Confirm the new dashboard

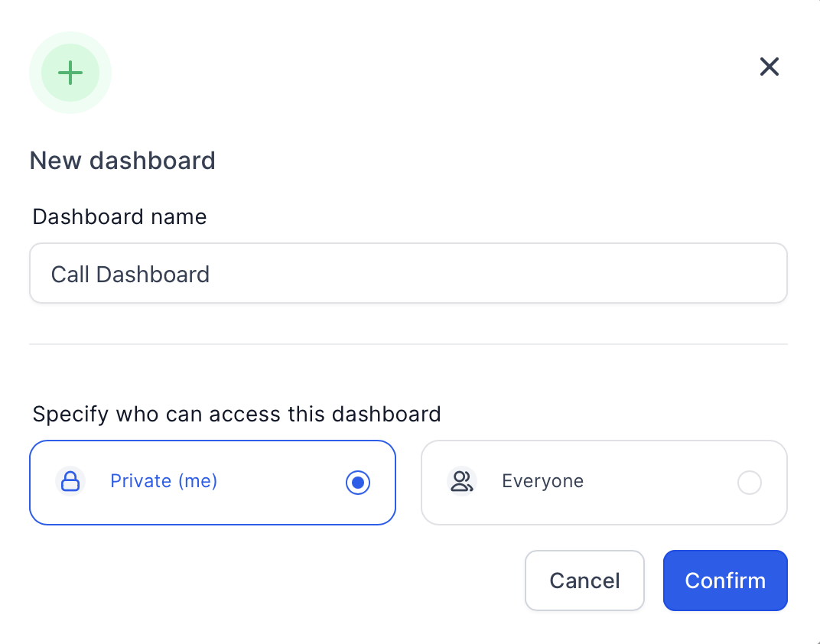pos(725,581)
